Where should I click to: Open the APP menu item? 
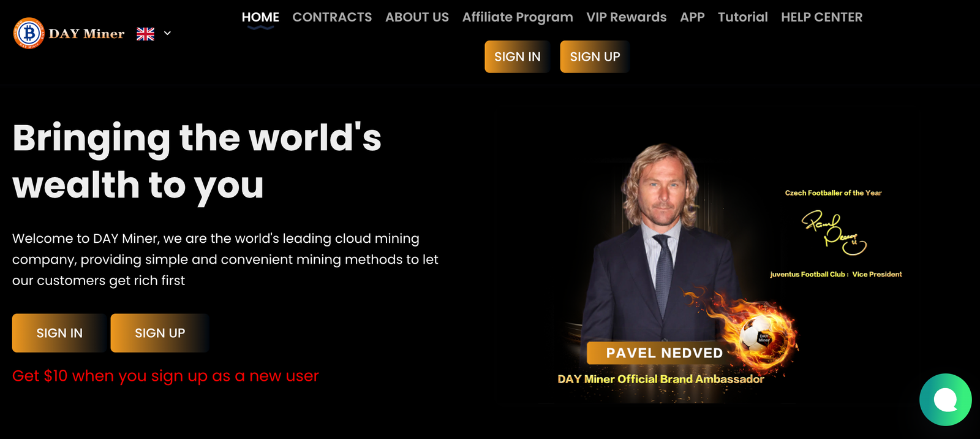(692, 17)
